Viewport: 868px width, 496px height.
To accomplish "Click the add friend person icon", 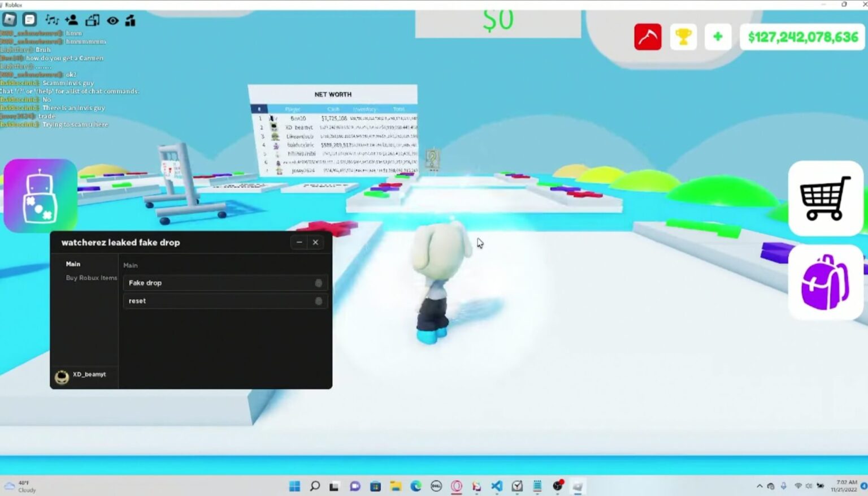I will pos(72,20).
